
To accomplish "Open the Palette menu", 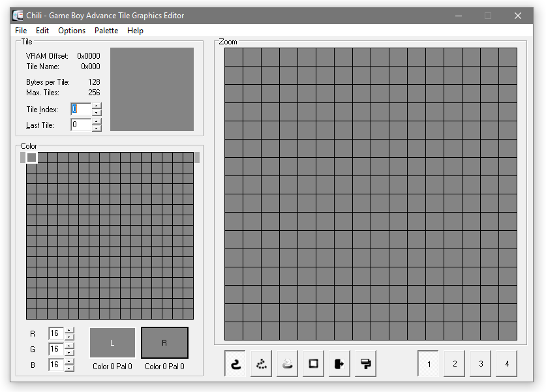I will click(106, 31).
